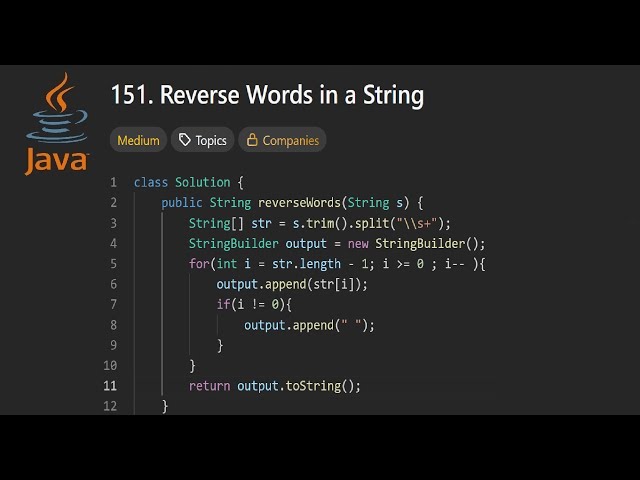Image resolution: width=640 pixels, height=480 pixels.
Task: Click line number 11 in the gutter
Action: coord(110,386)
